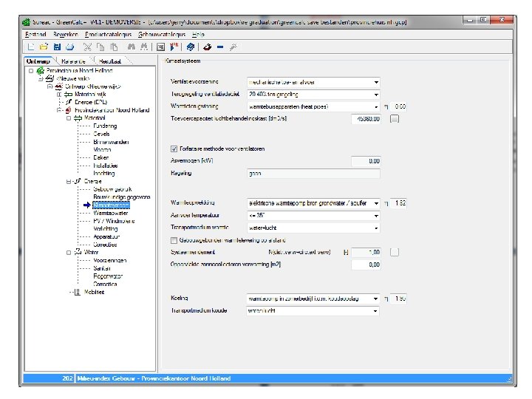The height and width of the screenshot is (399, 532).
Task: Click the red flag toolbar icon
Action: (x=174, y=47)
